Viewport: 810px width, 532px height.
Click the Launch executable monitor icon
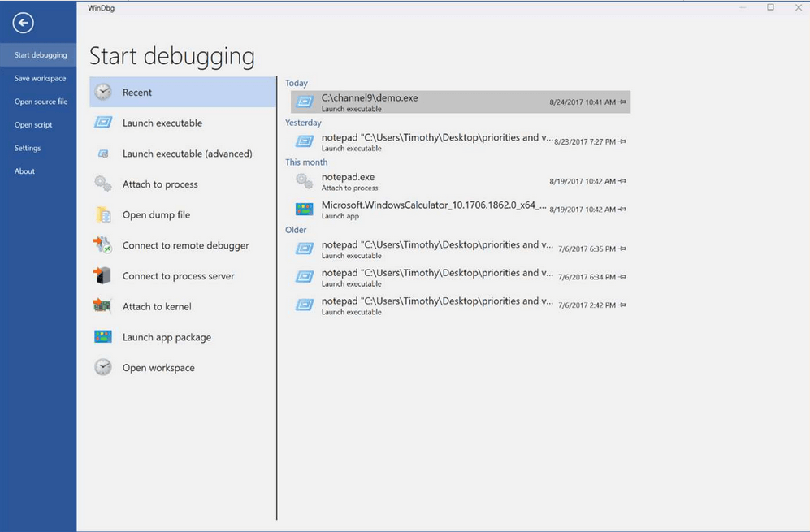click(x=103, y=123)
